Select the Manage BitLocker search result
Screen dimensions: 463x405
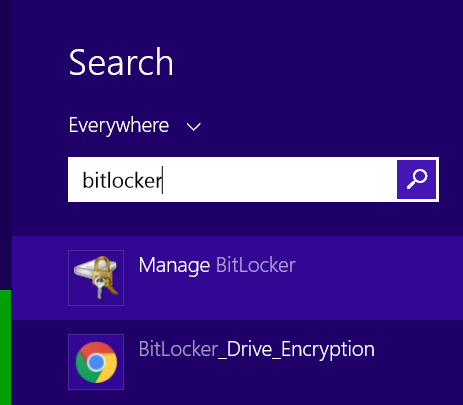[x=237, y=278]
